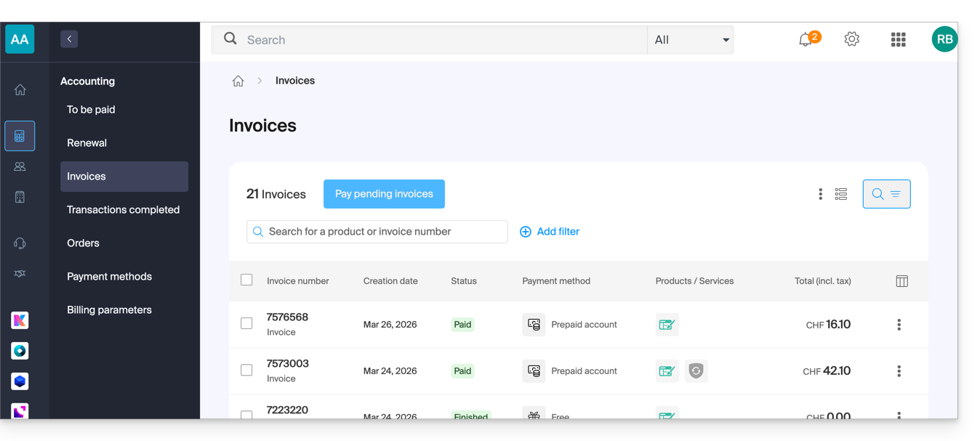Viewport: 980px width, 441px height.
Task: Open the apps grid launcher
Action: tap(898, 40)
